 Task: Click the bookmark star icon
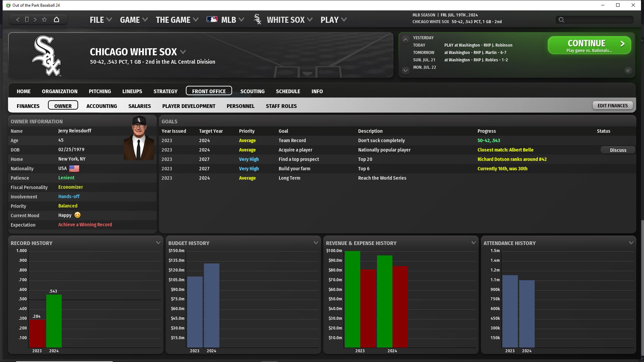44,20
